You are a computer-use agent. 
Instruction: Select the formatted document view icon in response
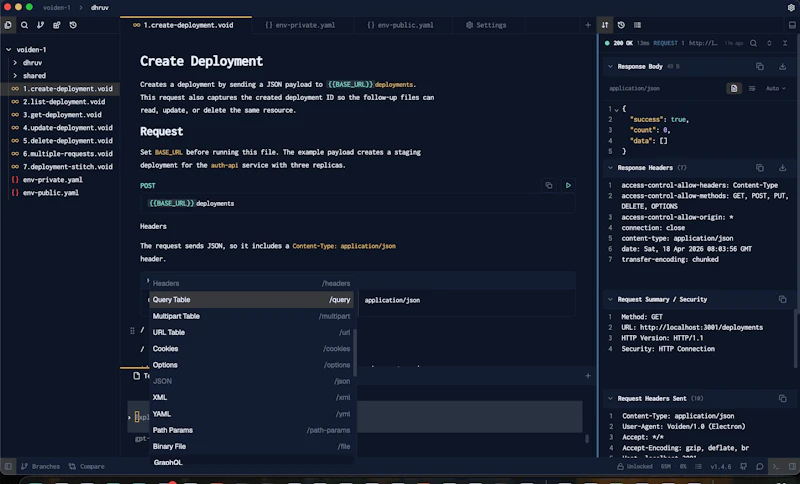(734, 88)
